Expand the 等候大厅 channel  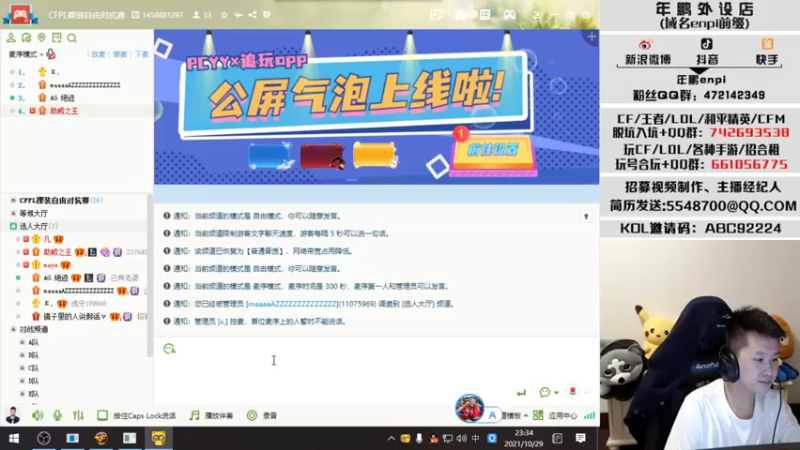point(13,213)
